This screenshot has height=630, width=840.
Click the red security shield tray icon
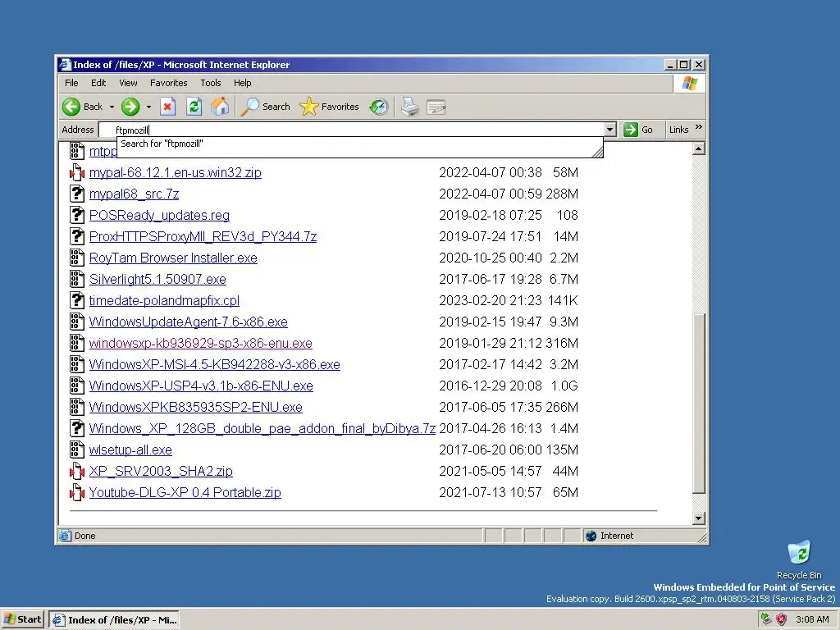(x=782, y=619)
